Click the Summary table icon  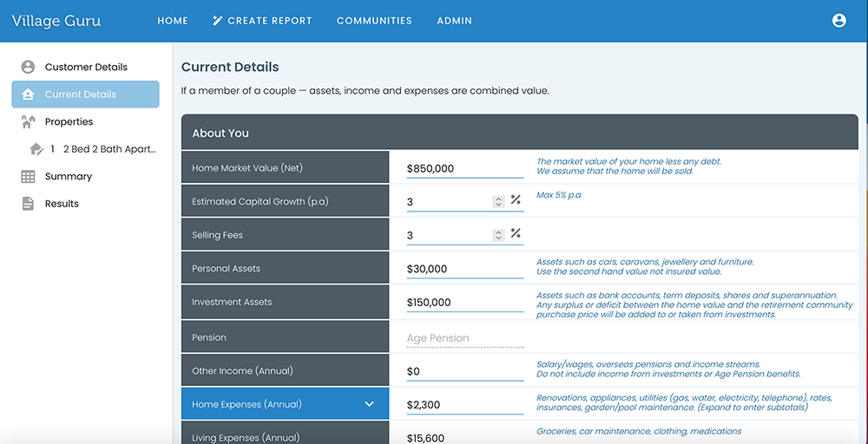point(28,176)
